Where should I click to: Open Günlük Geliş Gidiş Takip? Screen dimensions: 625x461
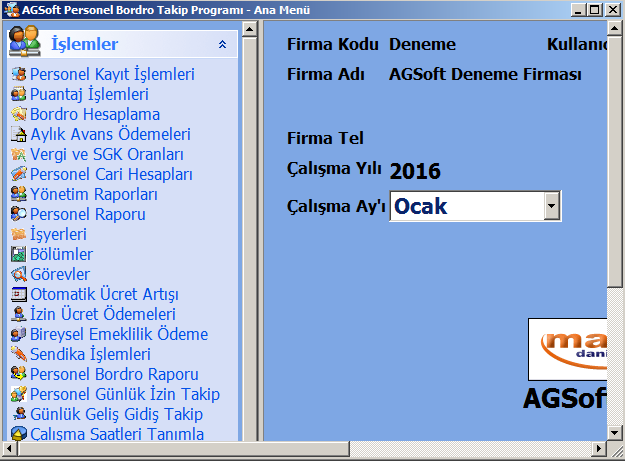click(116, 414)
